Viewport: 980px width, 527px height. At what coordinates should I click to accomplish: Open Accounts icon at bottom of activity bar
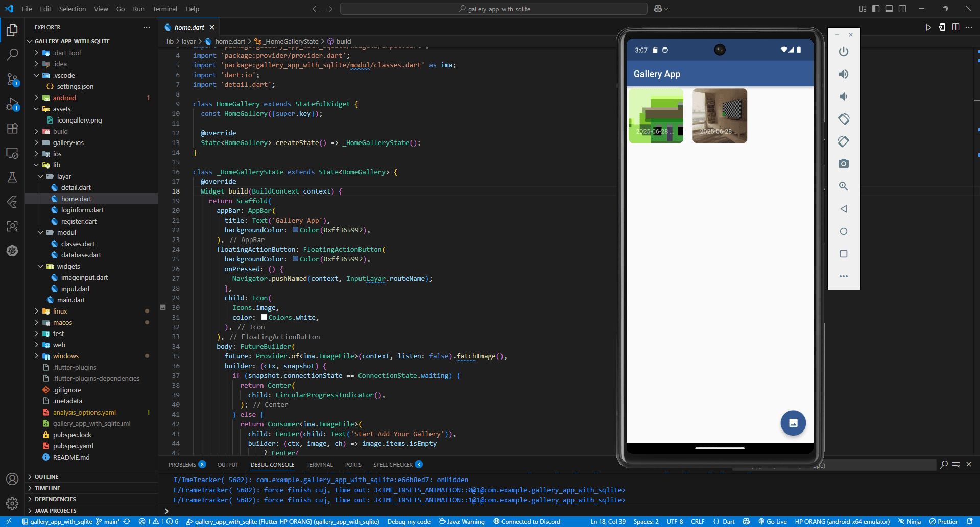[x=12, y=479]
